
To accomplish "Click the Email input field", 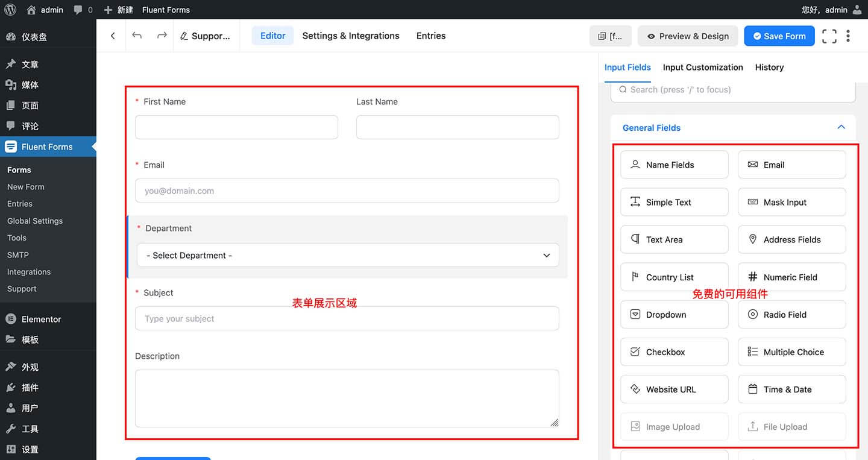I will tap(347, 191).
